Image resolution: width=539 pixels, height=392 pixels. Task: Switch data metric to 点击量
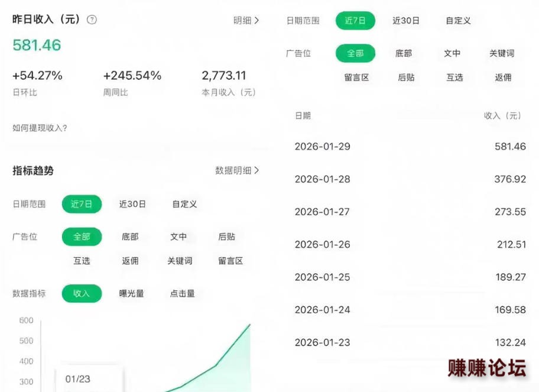(x=183, y=293)
